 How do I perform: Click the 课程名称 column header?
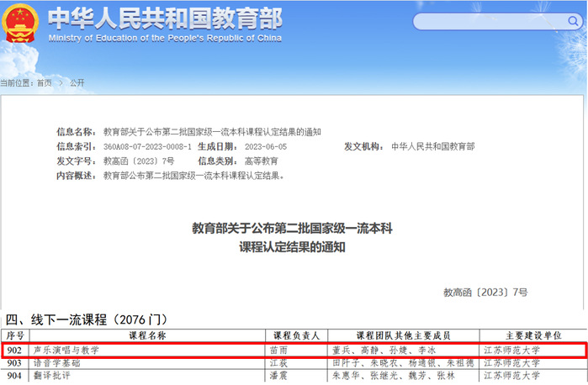pos(147,335)
